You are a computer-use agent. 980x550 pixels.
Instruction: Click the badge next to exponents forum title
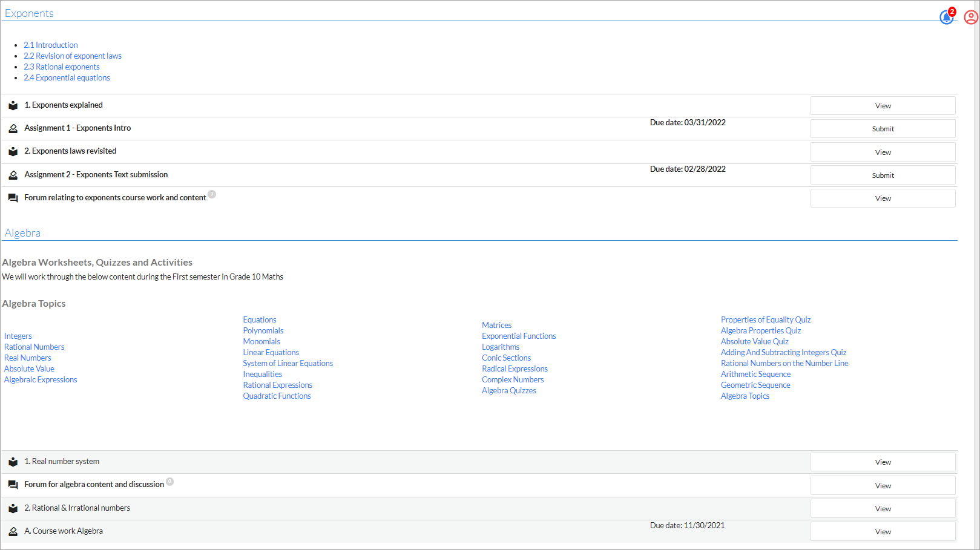click(212, 194)
